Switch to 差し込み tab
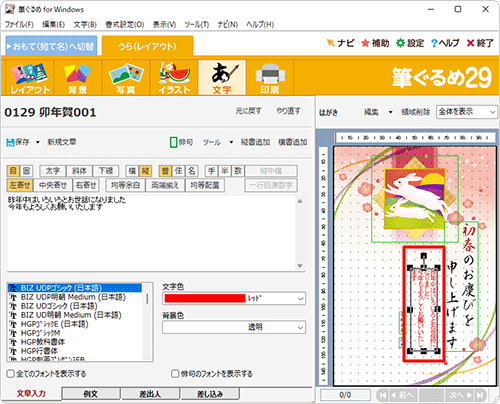The height and width of the screenshot is (404, 500). pyautogui.click(x=210, y=394)
